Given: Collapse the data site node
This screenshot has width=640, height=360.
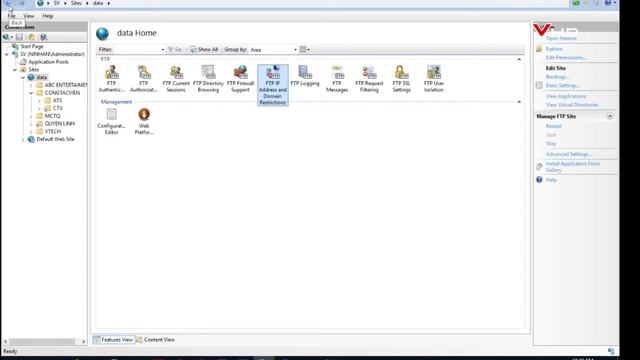Looking at the screenshot, I should point(23,78).
